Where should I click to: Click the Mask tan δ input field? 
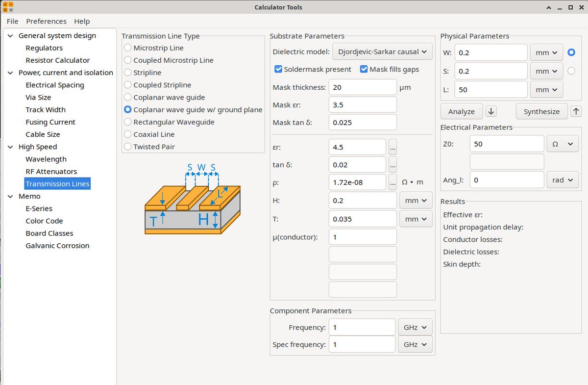coord(362,122)
